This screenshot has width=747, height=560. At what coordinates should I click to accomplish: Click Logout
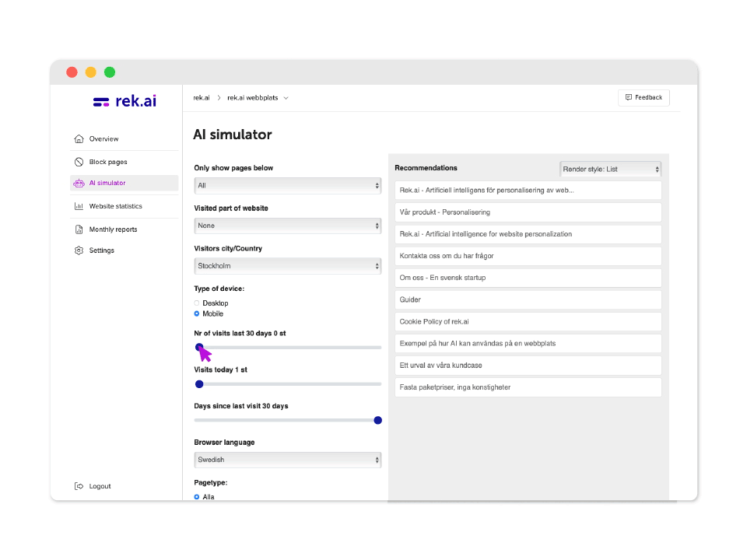coord(93,486)
